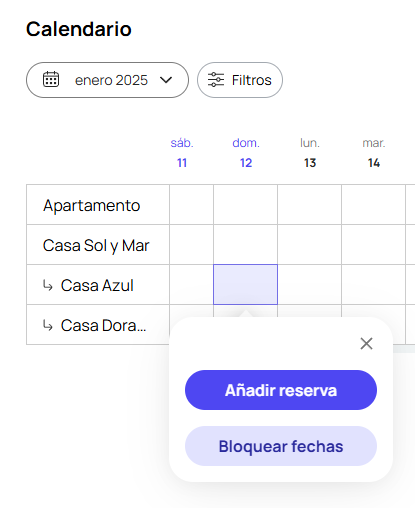Click Apartamento cell for lun. 13
Image resolution: width=415 pixels, height=508 pixels.
pyautogui.click(x=309, y=205)
